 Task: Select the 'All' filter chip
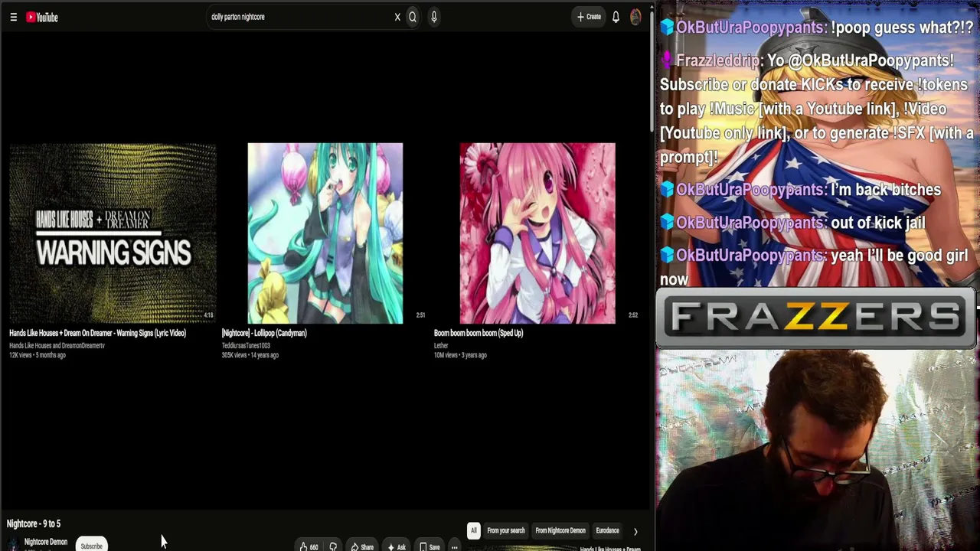pos(474,530)
